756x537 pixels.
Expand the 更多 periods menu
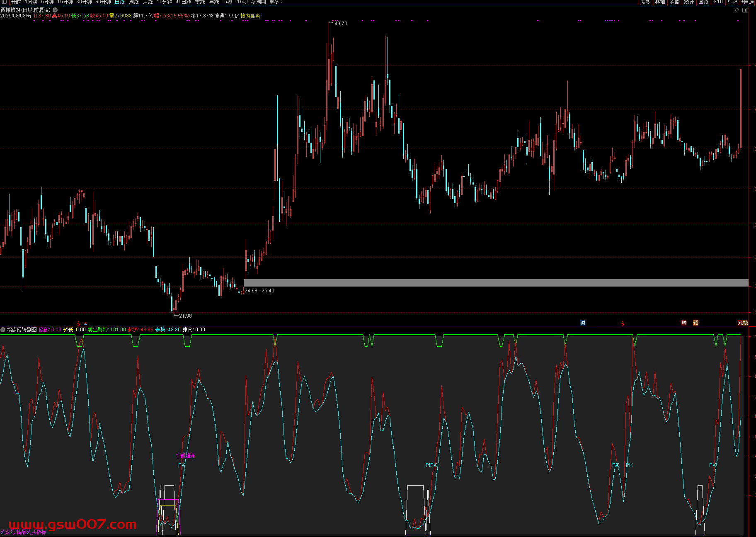(276, 2)
